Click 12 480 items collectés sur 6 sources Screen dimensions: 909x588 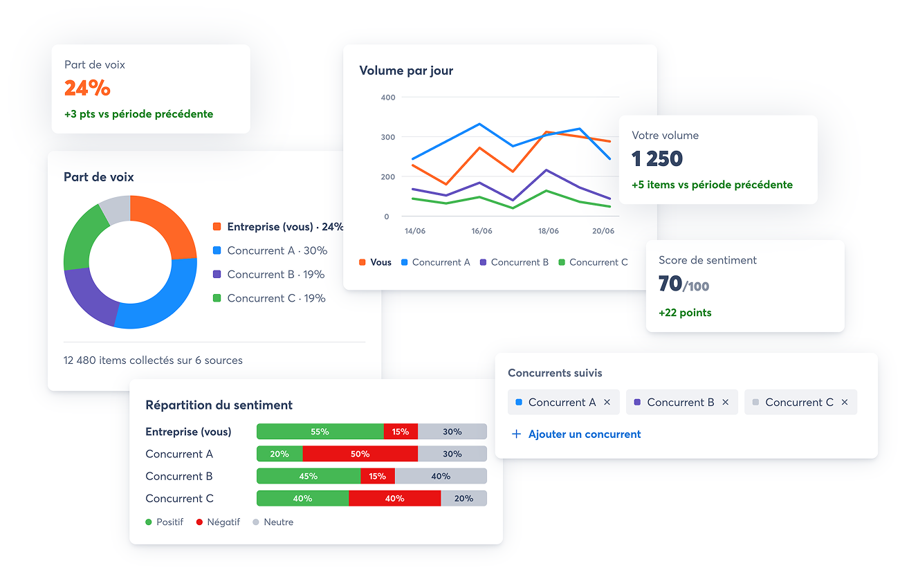pyautogui.click(x=153, y=360)
